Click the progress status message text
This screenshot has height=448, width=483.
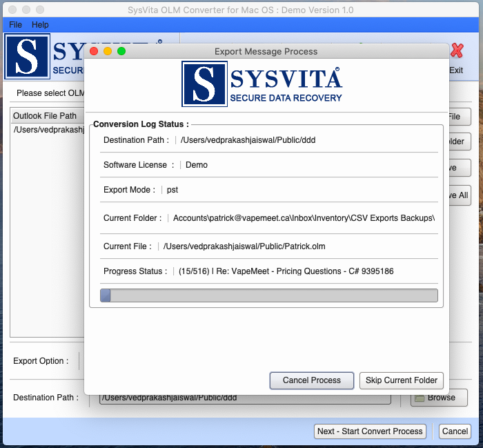[286, 271]
